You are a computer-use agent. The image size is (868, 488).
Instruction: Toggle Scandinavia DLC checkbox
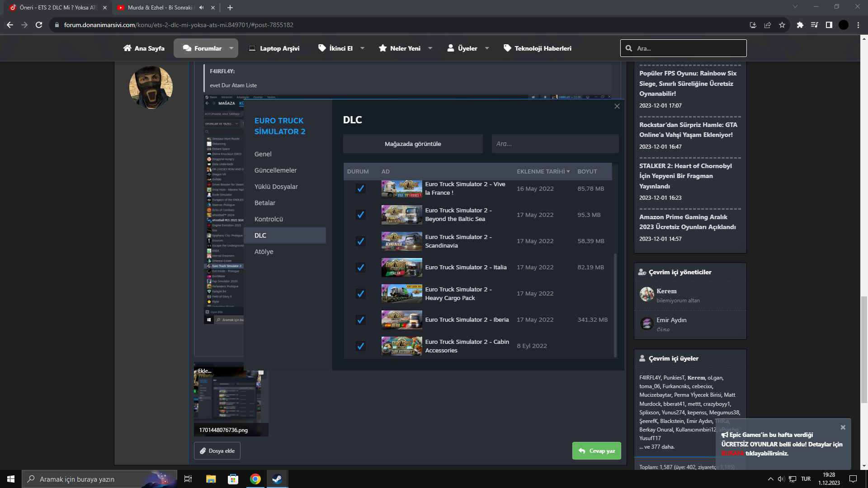[x=360, y=241]
